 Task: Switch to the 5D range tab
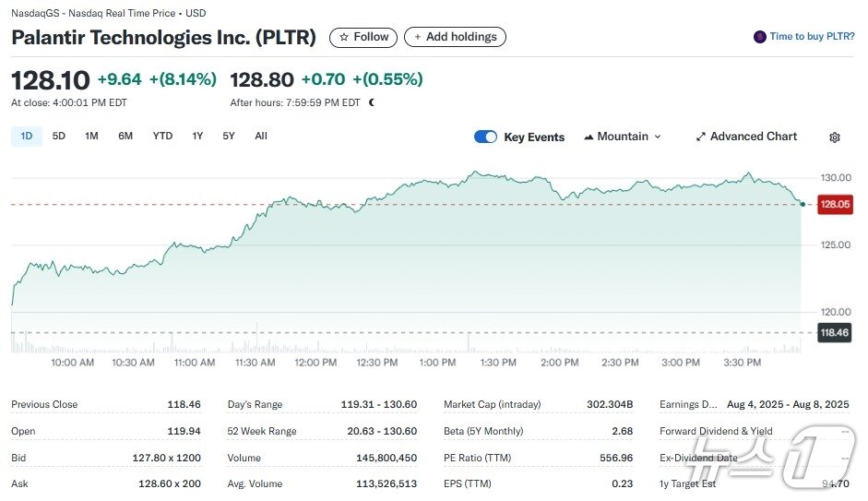click(59, 137)
